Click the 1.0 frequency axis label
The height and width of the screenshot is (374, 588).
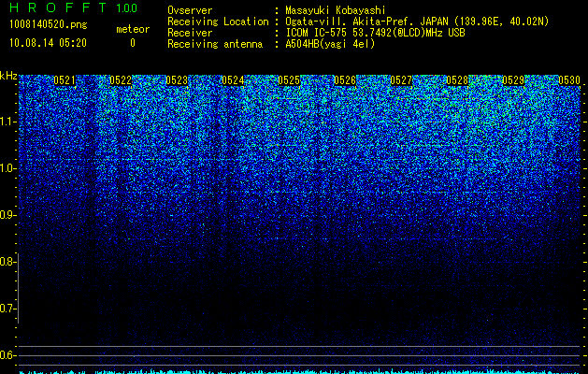8,168
